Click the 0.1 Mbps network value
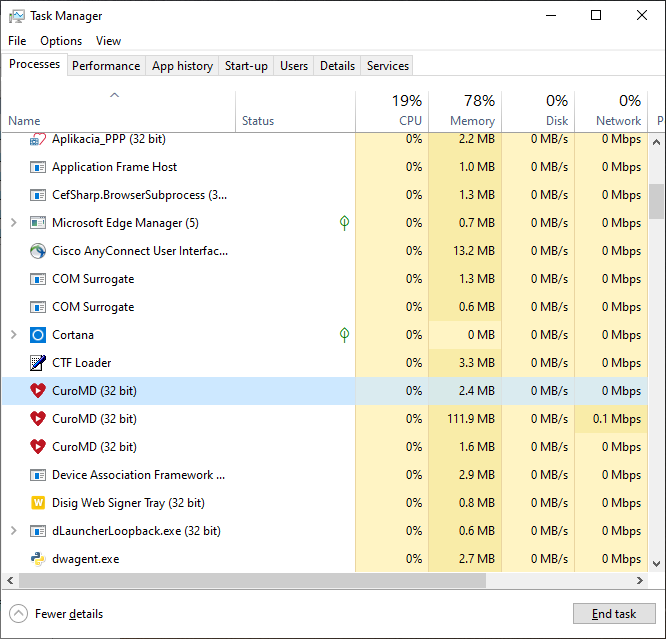The width and height of the screenshot is (666, 639). pyautogui.click(x=617, y=419)
